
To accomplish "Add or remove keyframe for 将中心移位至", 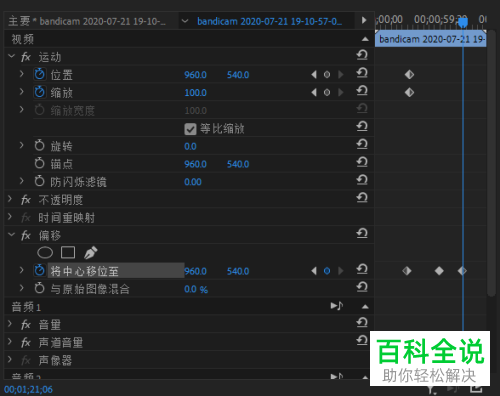I will pos(327,271).
